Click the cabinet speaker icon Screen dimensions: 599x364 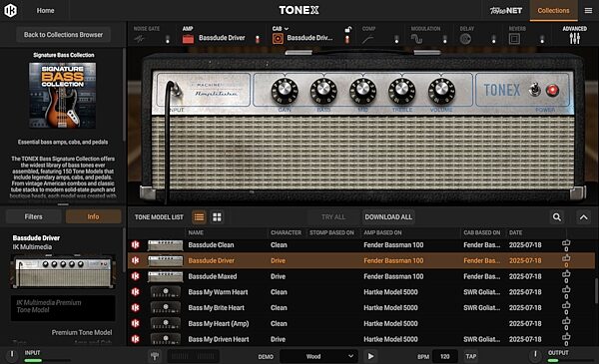click(x=278, y=39)
